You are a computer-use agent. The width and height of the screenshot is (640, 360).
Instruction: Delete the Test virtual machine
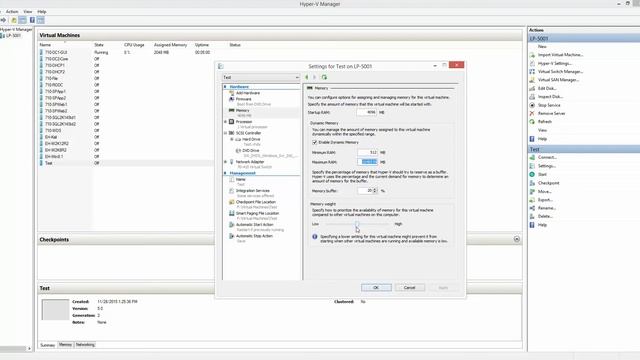coord(545,216)
